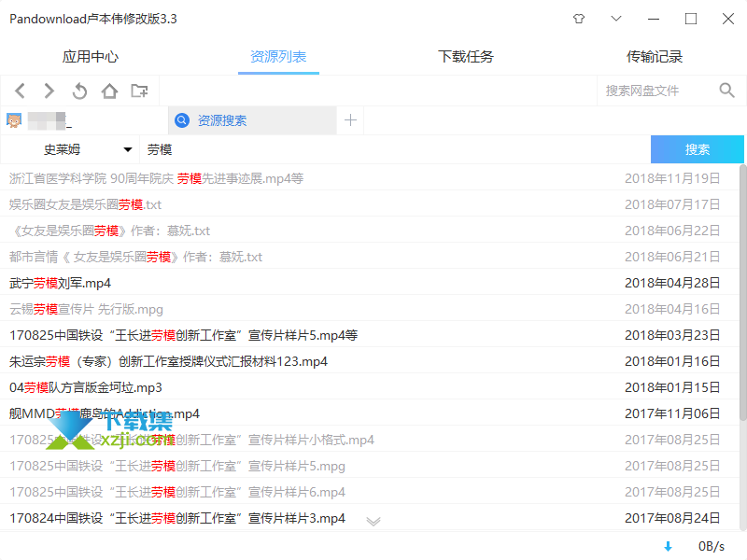The image size is (747, 560).
Task: Click date 2018年11月19日
Action: [672, 178]
